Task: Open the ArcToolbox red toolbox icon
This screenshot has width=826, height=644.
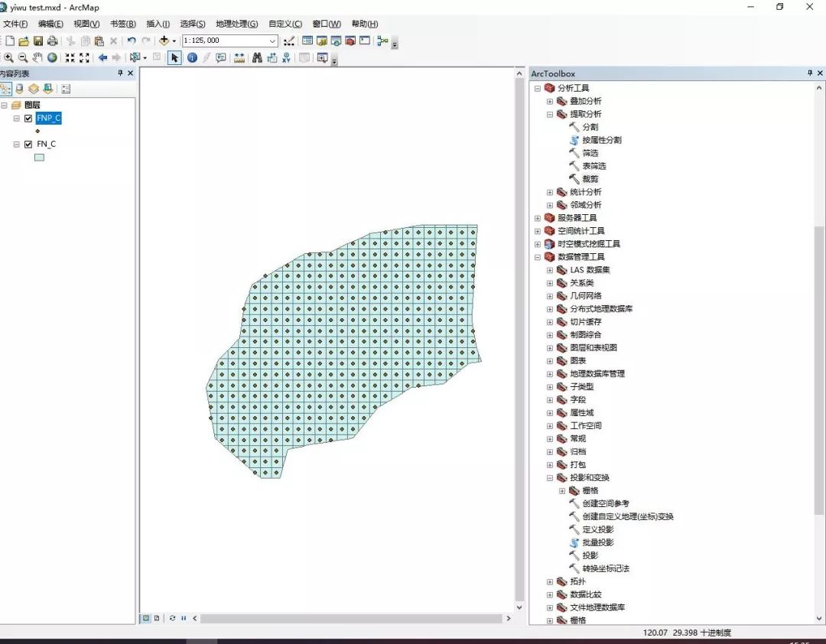Action: 350,41
